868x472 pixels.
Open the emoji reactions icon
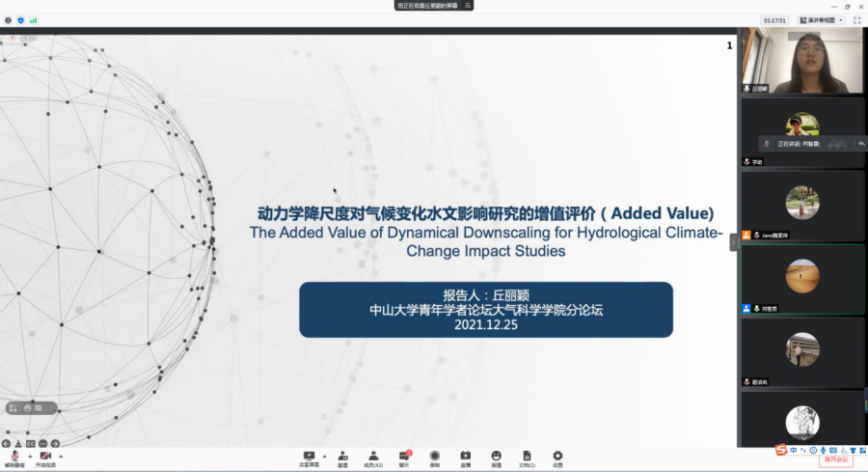(x=496, y=456)
